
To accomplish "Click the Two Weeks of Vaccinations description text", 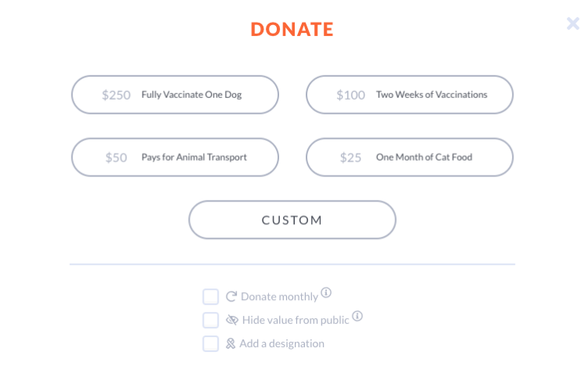I will pyautogui.click(x=431, y=95).
